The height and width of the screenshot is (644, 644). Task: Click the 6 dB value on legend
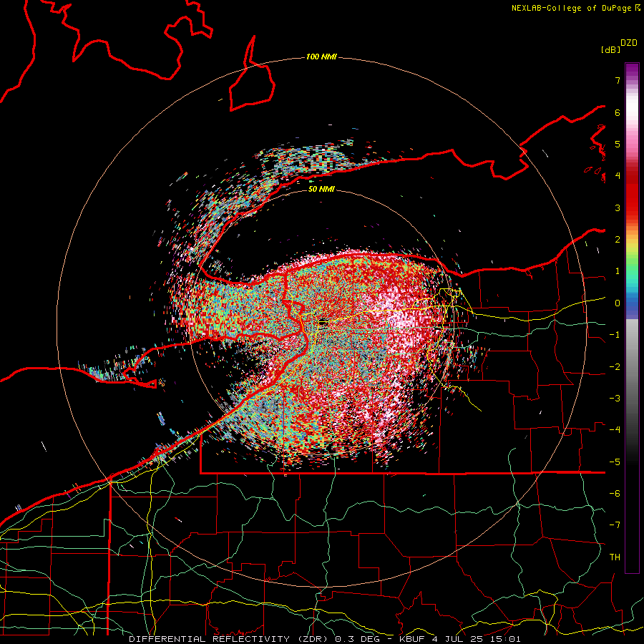(618, 112)
